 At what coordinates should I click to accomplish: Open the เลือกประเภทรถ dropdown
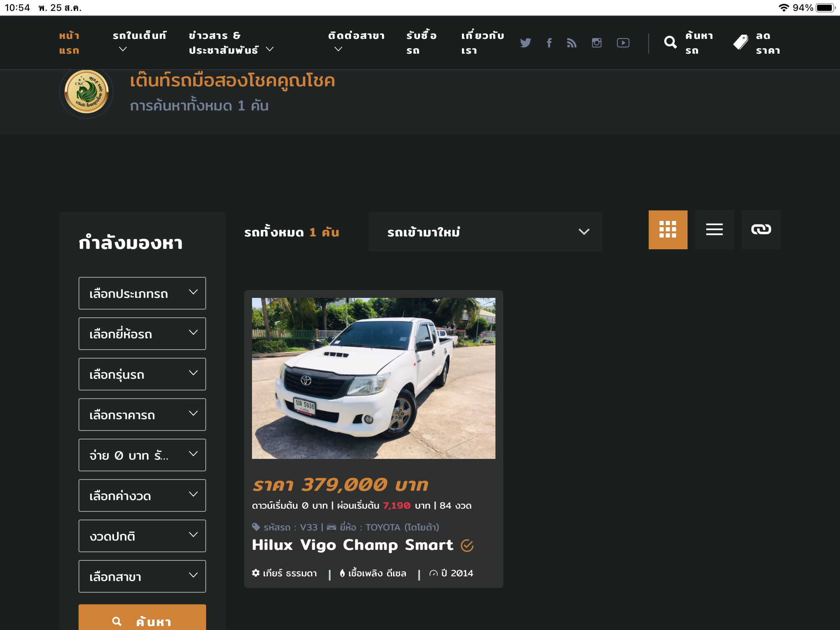coord(142,293)
